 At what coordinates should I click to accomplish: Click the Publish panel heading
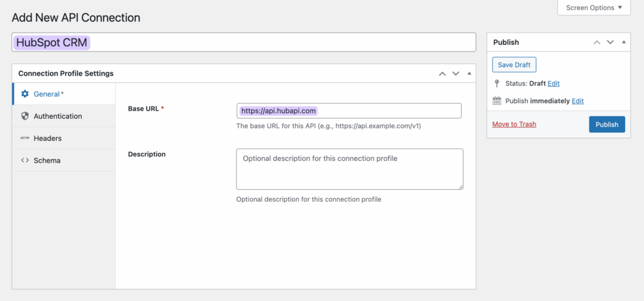(x=506, y=42)
